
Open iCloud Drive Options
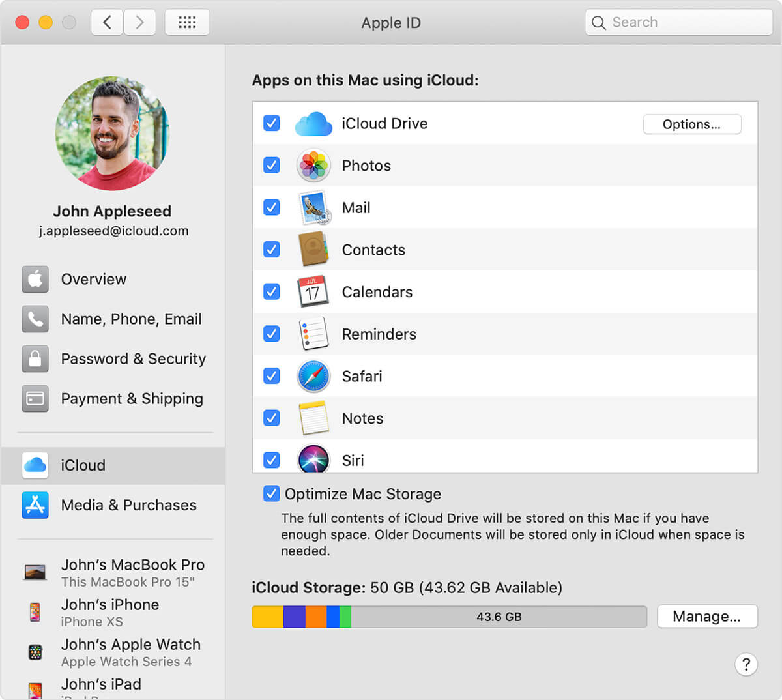coord(692,124)
